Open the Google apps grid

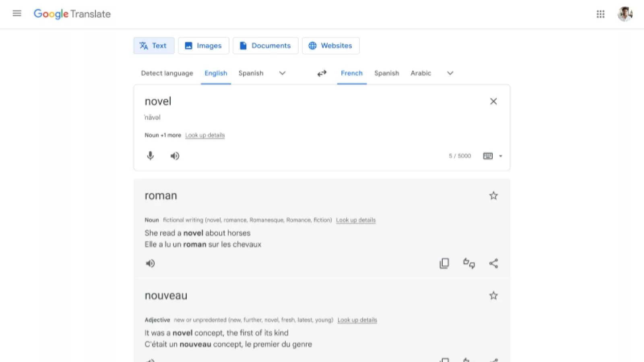[x=601, y=14]
